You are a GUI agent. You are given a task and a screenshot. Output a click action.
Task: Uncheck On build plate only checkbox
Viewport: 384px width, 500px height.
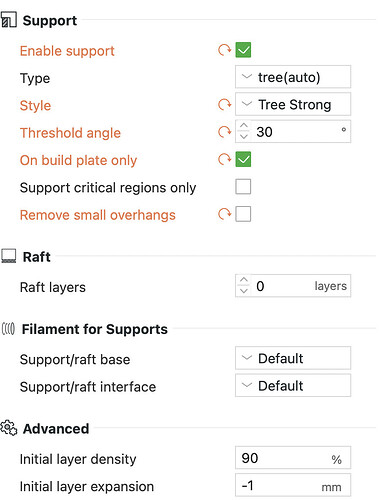(x=243, y=160)
